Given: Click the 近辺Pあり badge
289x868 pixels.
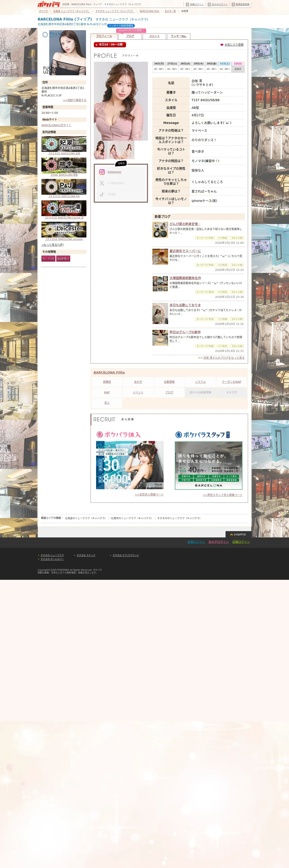Looking at the screenshot, I should [63, 259].
